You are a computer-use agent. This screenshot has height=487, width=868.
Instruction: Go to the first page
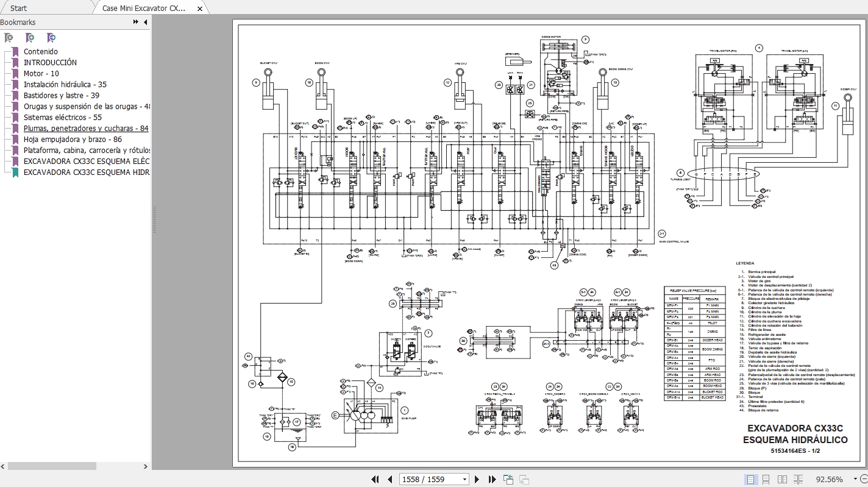[375, 480]
